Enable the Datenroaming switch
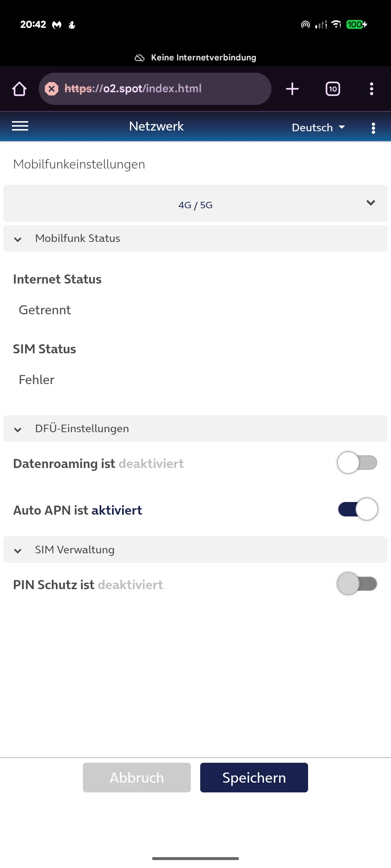Viewport: 391px width, 868px height. tap(357, 463)
